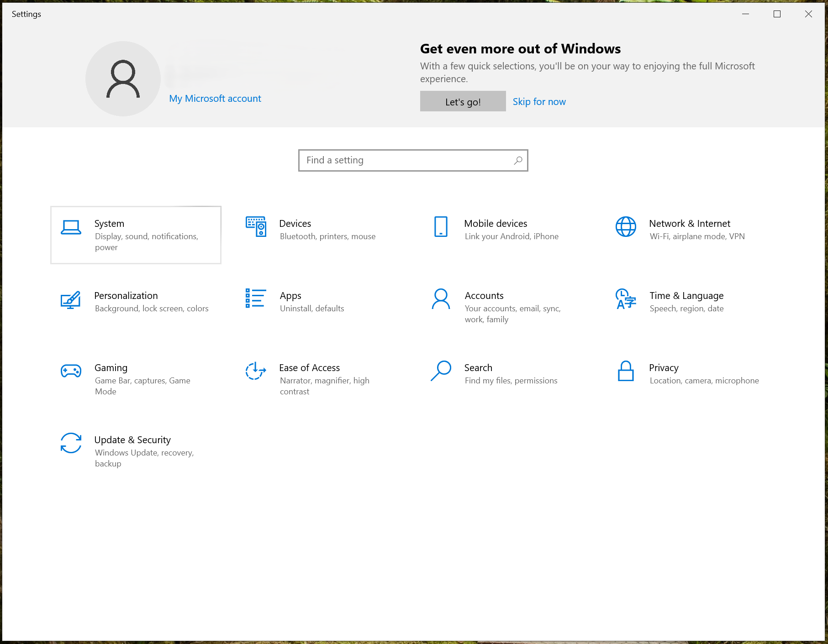Maximize the Settings window
This screenshot has width=828, height=644.
click(x=777, y=14)
